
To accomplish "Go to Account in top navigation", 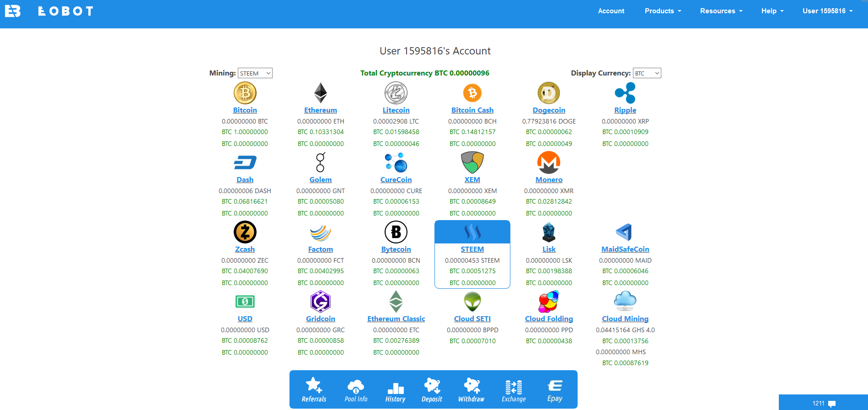I will click(611, 11).
